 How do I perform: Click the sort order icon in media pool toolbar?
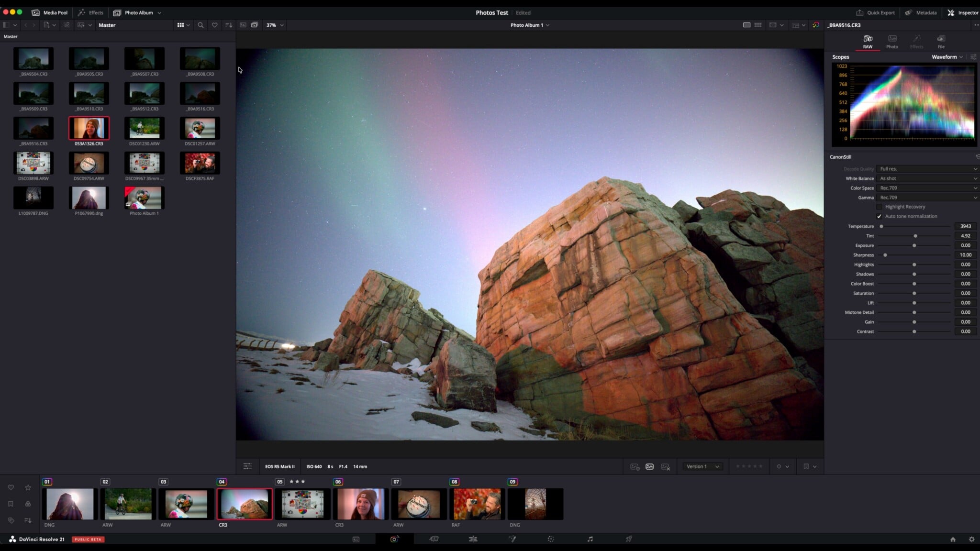click(x=229, y=25)
